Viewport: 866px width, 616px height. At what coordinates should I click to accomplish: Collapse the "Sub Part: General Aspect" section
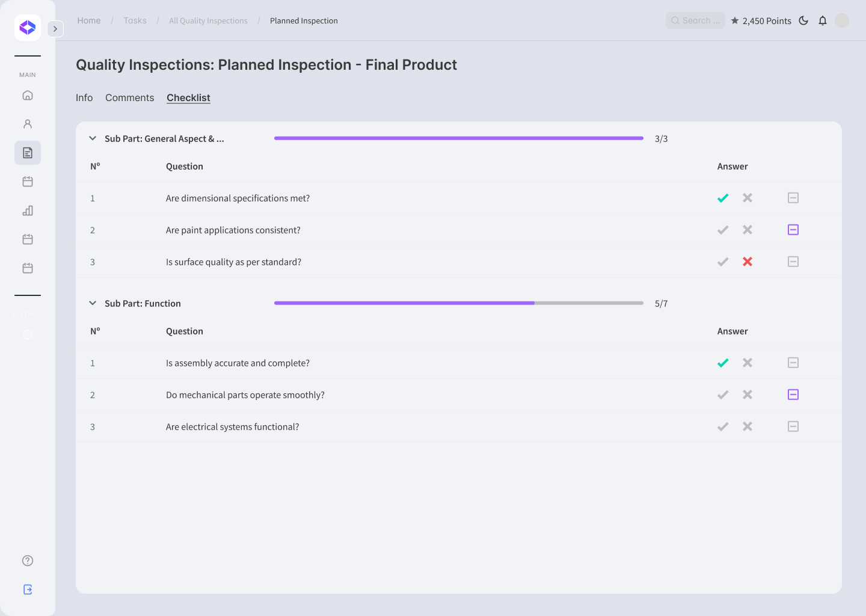point(93,138)
